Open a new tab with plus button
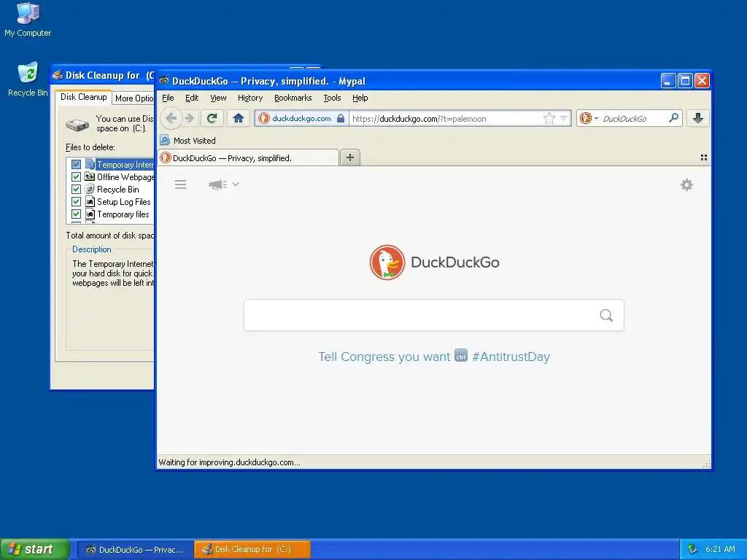The width and height of the screenshot is (747, 560). pos(349,157)
